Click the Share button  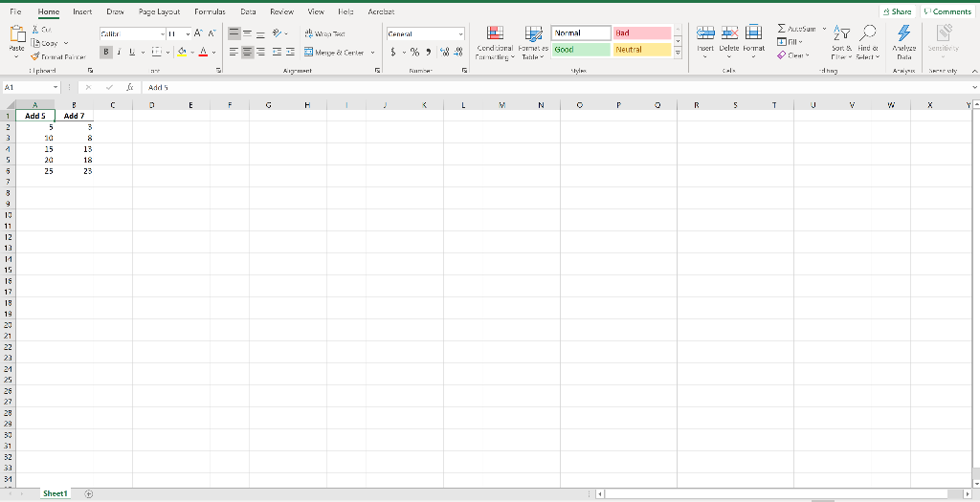click(898, 11)
